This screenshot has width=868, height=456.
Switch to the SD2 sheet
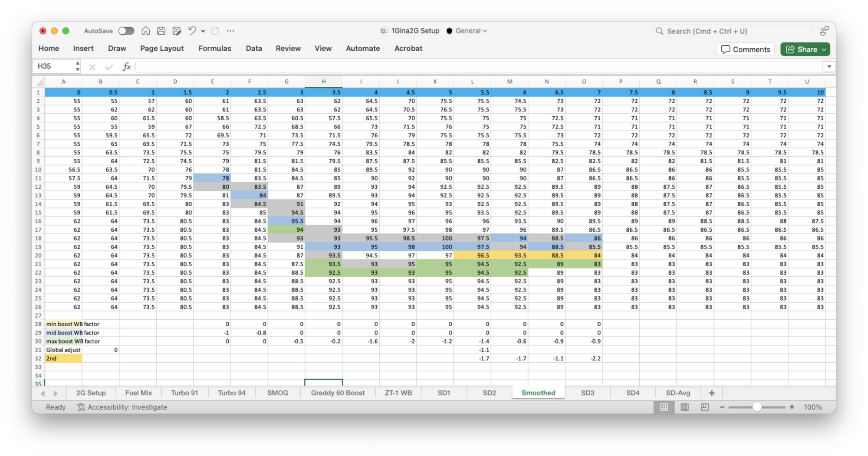click(489, 393)
